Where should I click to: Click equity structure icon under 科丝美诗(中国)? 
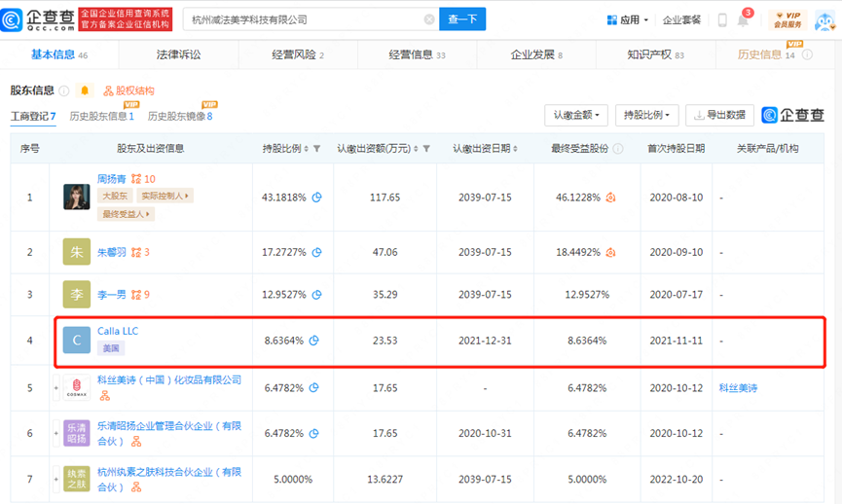click(x=105, y=396)
